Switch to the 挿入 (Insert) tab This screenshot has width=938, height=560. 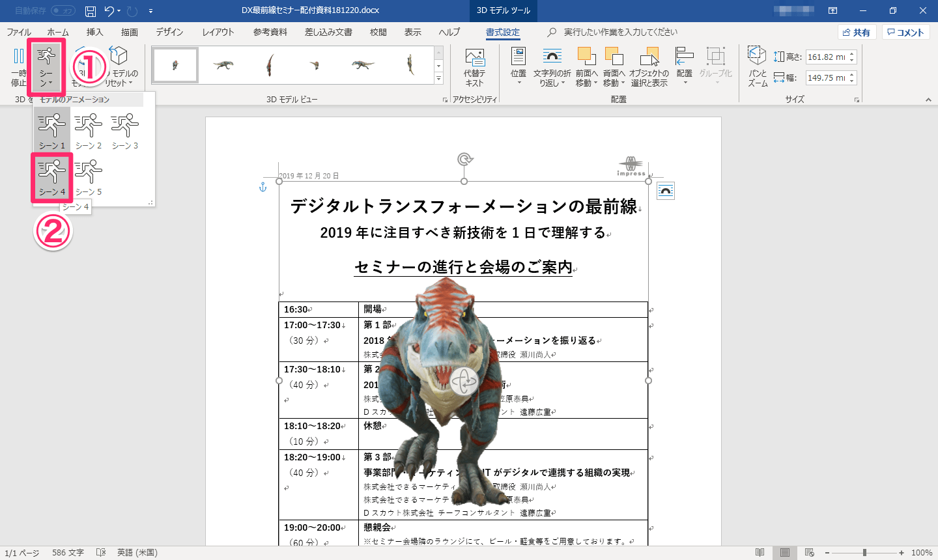pos(95,32)
